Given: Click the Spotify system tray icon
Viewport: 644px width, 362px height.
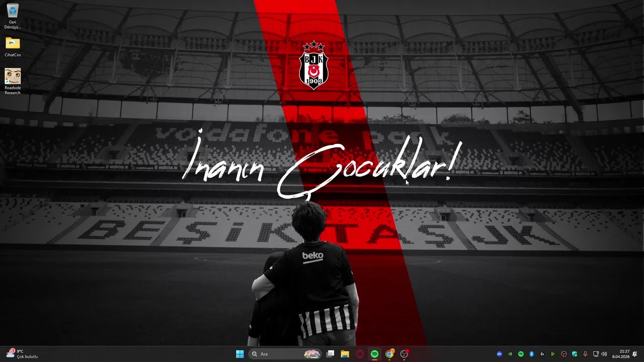Looking at the screenshot, I should 521,354.
